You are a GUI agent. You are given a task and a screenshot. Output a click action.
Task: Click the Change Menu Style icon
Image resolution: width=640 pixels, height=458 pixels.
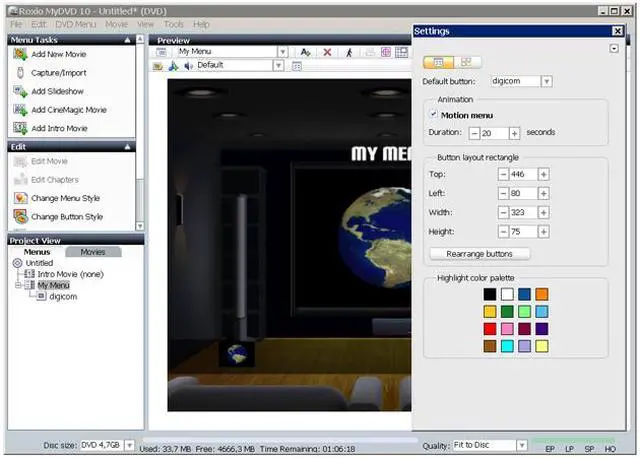click(20, 198)
